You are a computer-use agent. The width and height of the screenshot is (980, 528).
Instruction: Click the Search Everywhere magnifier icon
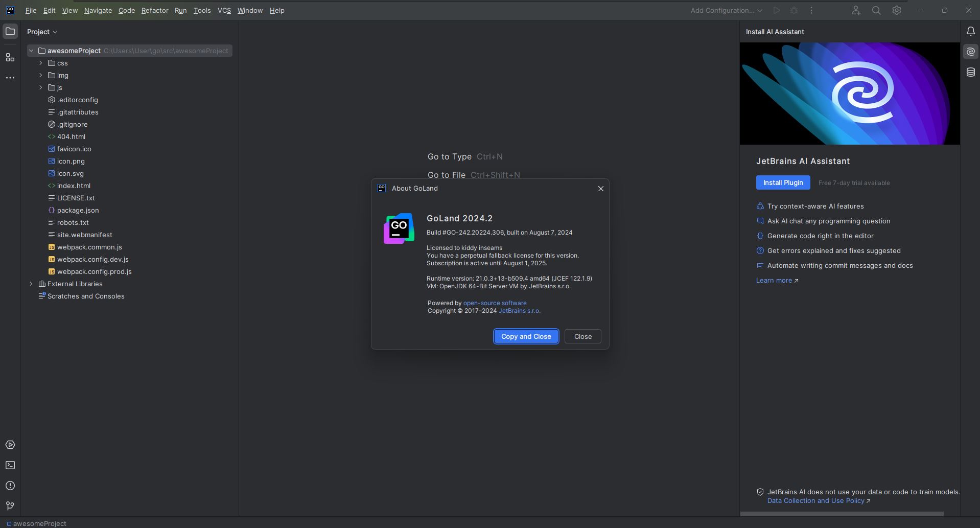tap(876, 10)
